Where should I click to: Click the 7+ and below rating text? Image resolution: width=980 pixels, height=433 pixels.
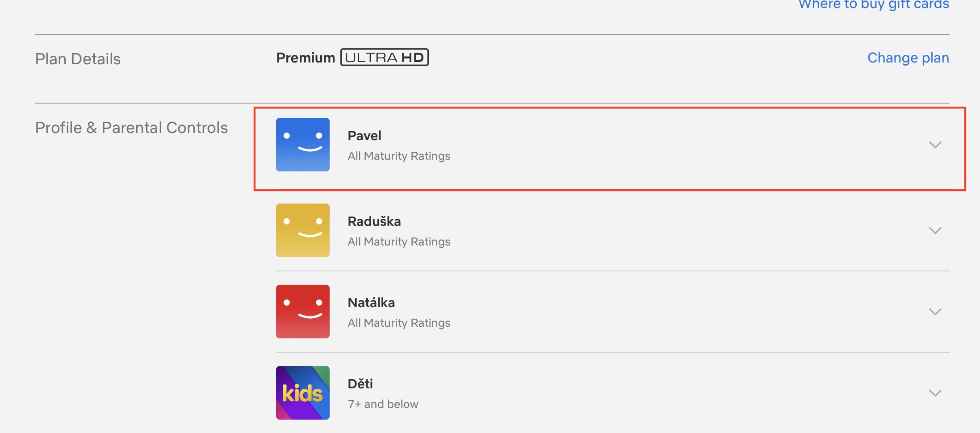(383, 404)
